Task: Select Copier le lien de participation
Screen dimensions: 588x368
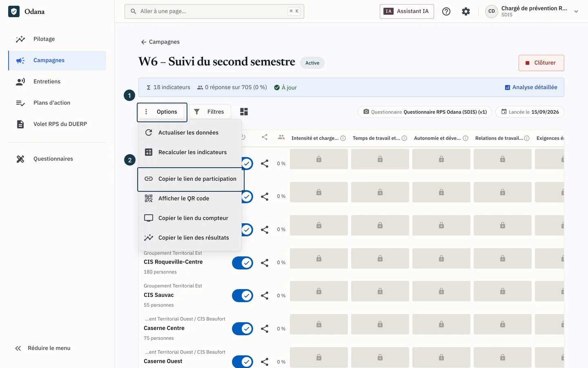Action: 191,179
